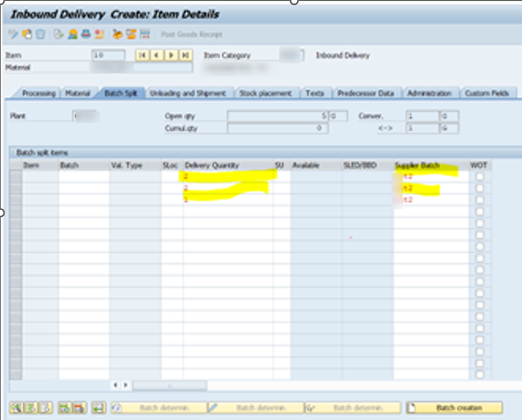The height and width of the screenshot is (420, 522).
Task: Click table scroll right arrow
Action: 126,385
